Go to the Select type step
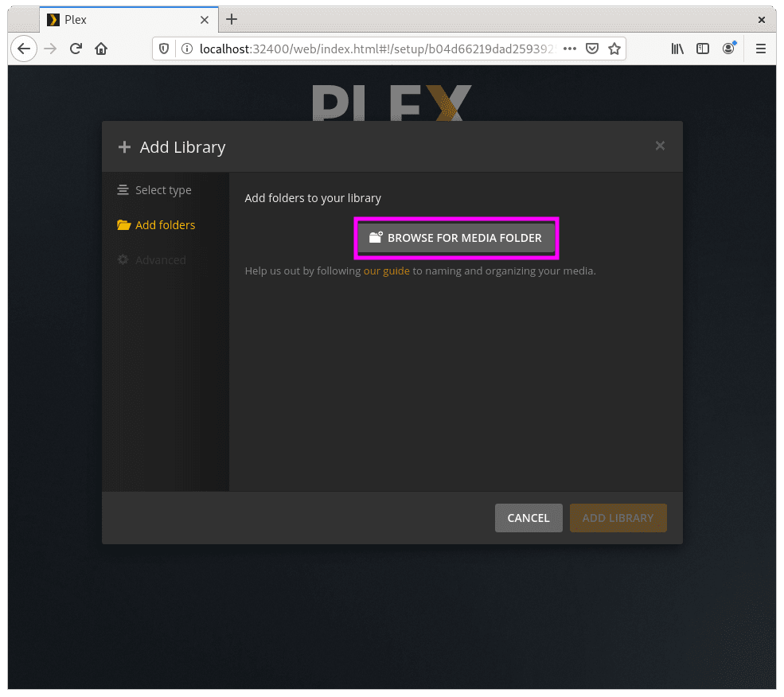Screen dimensions: 784x697 point(163,190)
